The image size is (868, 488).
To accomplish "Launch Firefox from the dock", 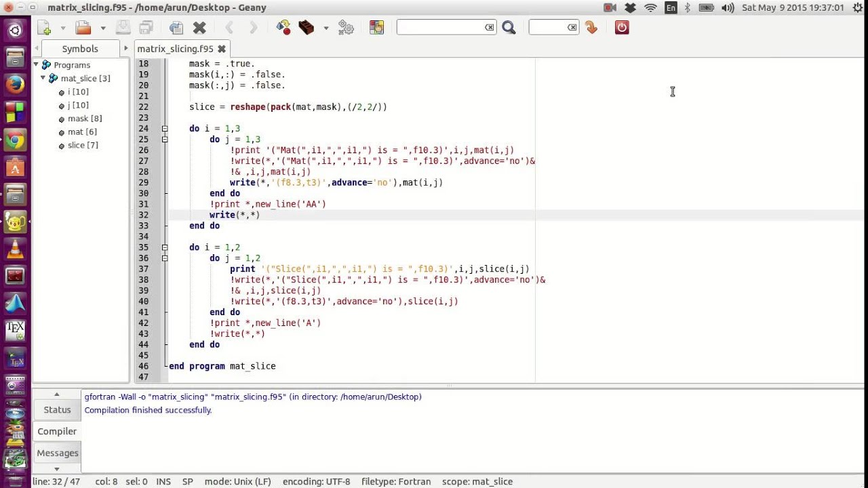I will point(15,85).
